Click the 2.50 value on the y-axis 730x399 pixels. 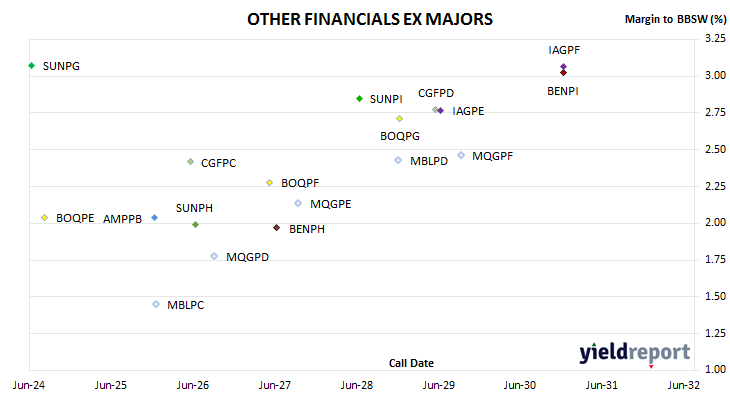pyautogui.click(x=716, y=149)
